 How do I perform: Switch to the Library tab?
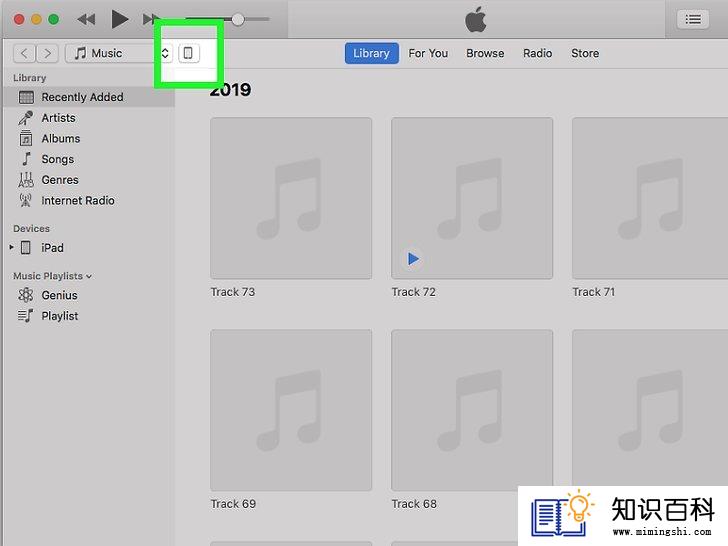[371, 53]
